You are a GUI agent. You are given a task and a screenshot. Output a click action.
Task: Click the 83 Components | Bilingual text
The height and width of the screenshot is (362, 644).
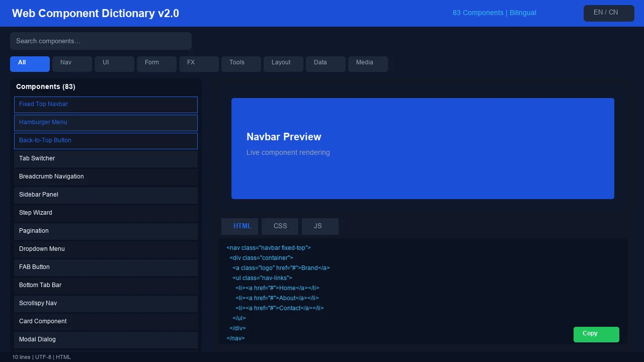coord(495,13)
